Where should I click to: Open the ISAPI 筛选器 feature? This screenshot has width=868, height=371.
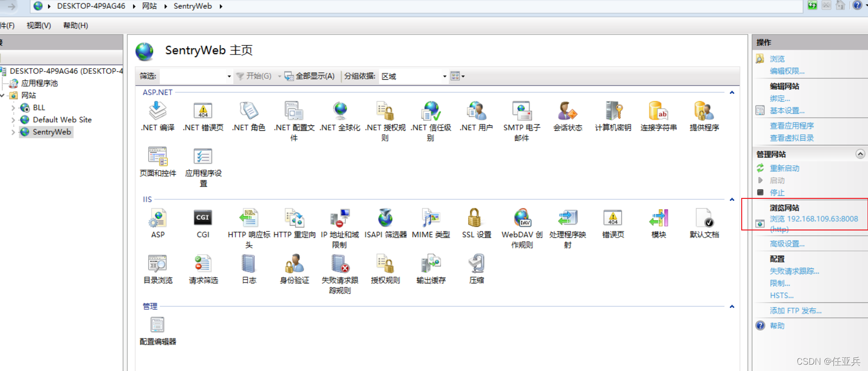pyautogui.click(x=385, y=223)
